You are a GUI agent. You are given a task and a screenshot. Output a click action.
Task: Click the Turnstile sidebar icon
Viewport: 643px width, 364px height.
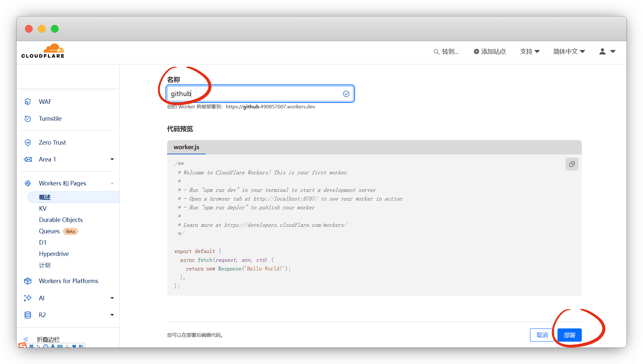click(28, 118)
